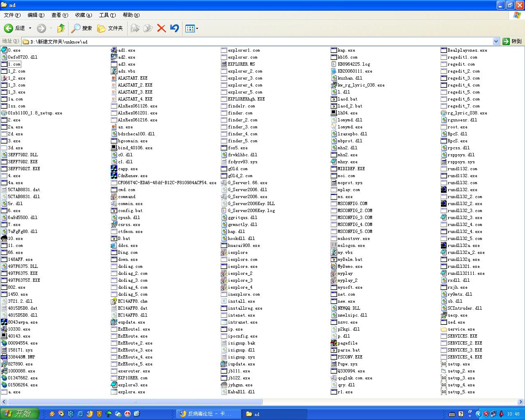Viewport: 525px width, 420px height.
Task: Click the address bar path field
Action: (x=246, y=41)
